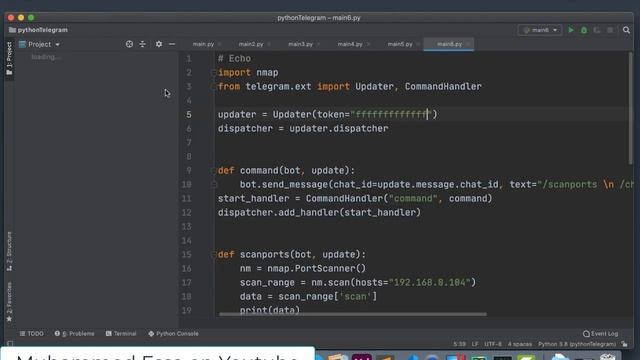Open the Event Log
The height and width of the screenshot is (360, 640).
click(x=600, y=333)
